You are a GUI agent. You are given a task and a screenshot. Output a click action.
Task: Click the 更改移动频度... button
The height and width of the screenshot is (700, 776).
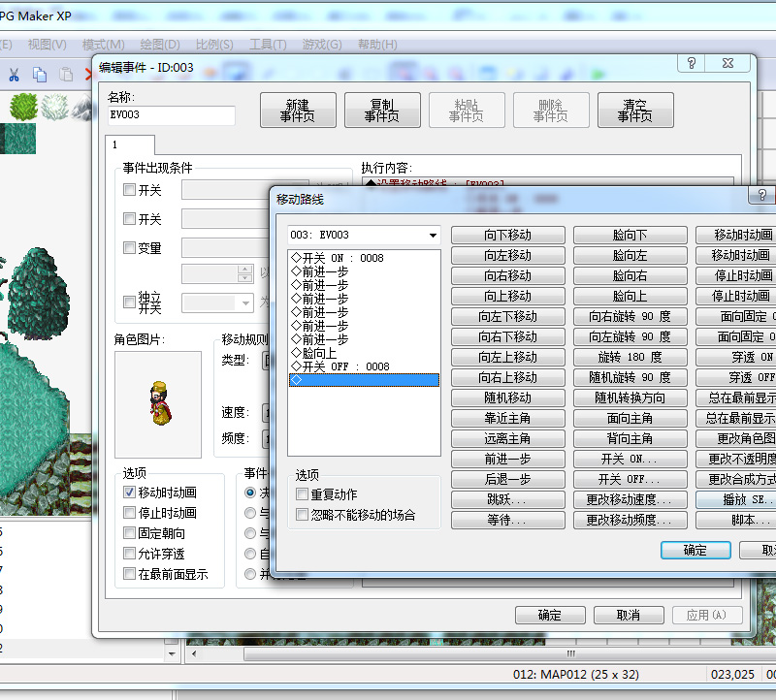pos(630,520)
